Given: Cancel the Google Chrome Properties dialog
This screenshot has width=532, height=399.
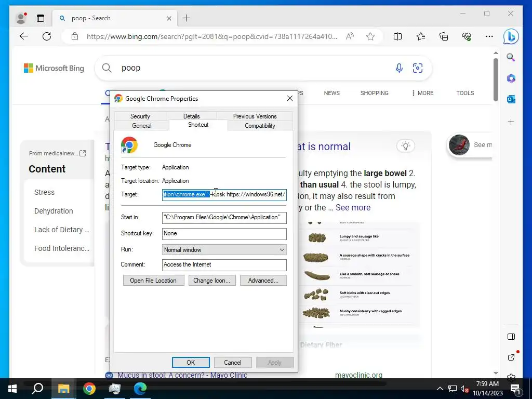Looking at the screenshot, I should (x=233, y=362).
